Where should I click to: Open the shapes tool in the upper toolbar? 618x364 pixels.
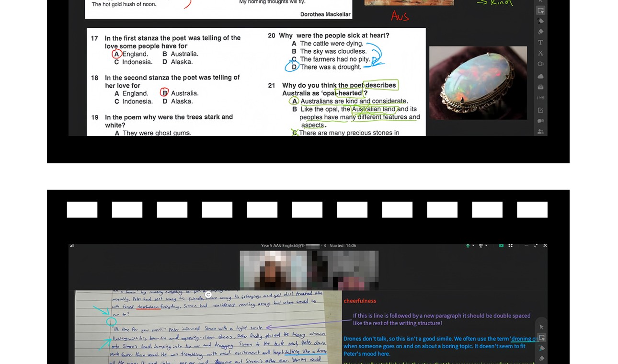(x=540, y=64)
